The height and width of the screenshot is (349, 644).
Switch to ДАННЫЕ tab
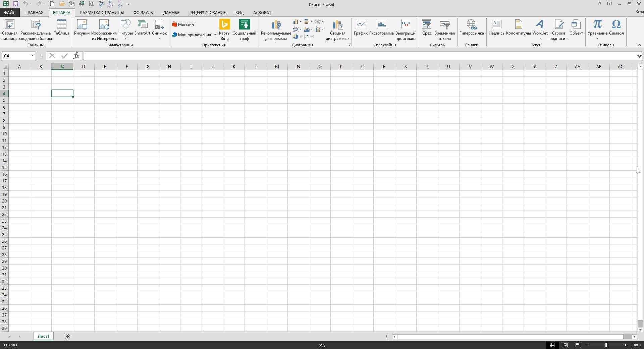(171, 12)
